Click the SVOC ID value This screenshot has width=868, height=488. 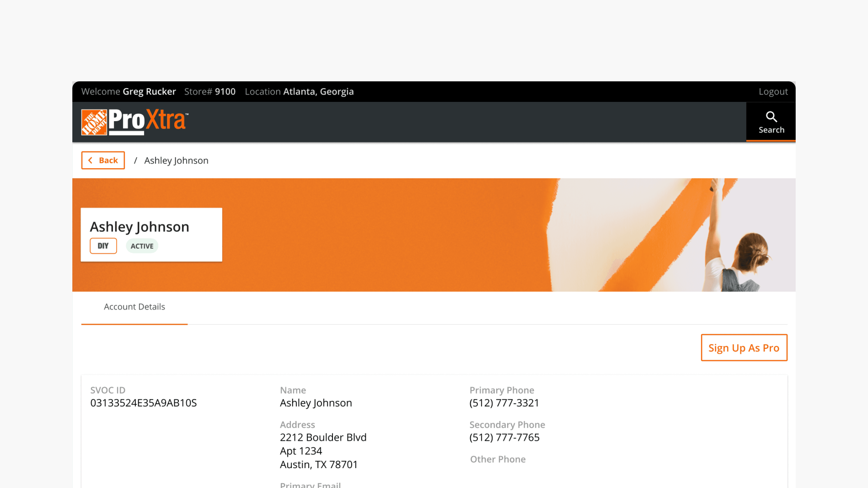click(143, 403)
